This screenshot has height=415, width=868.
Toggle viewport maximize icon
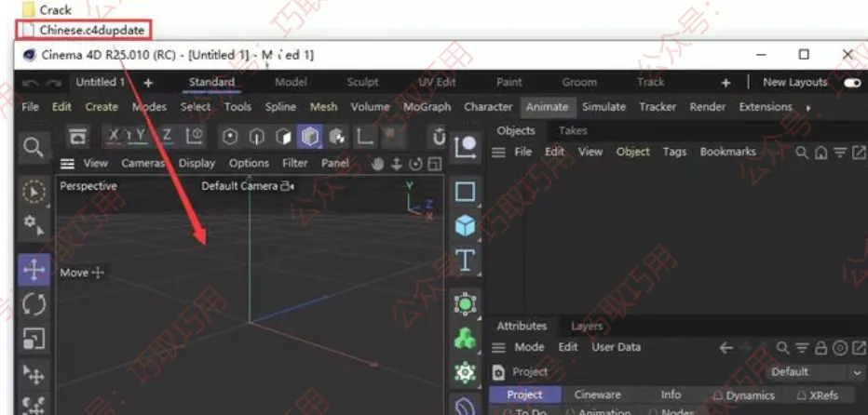click(x=435, y=165)
